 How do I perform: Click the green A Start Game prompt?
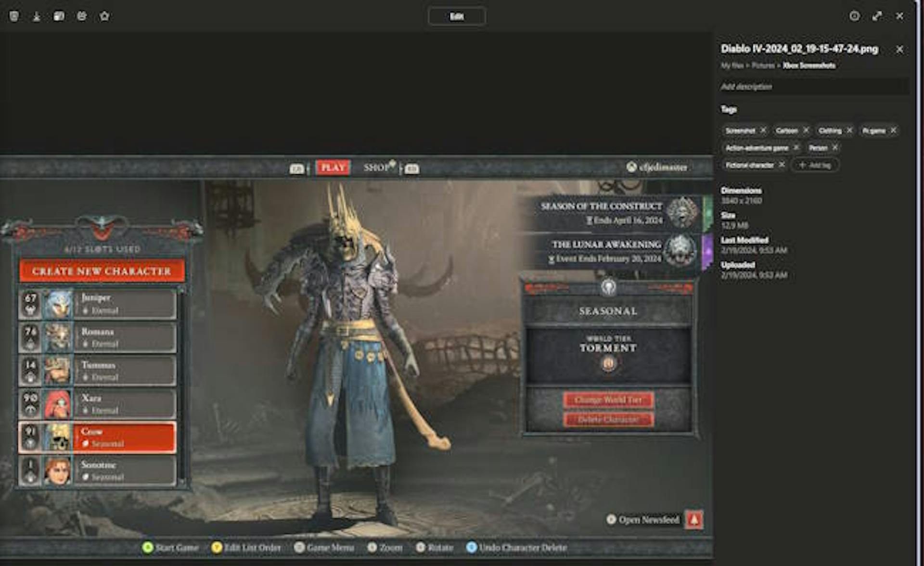tap(171, 547)
